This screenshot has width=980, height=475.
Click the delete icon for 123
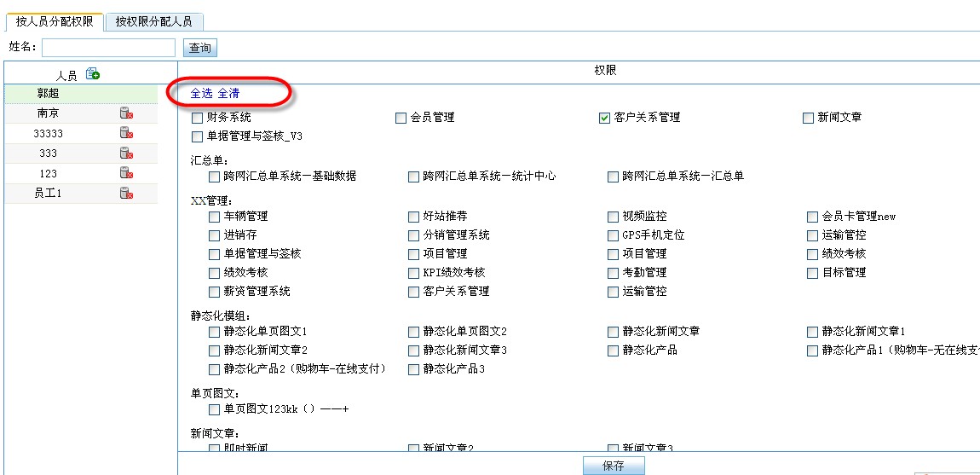tap(126, 173)
